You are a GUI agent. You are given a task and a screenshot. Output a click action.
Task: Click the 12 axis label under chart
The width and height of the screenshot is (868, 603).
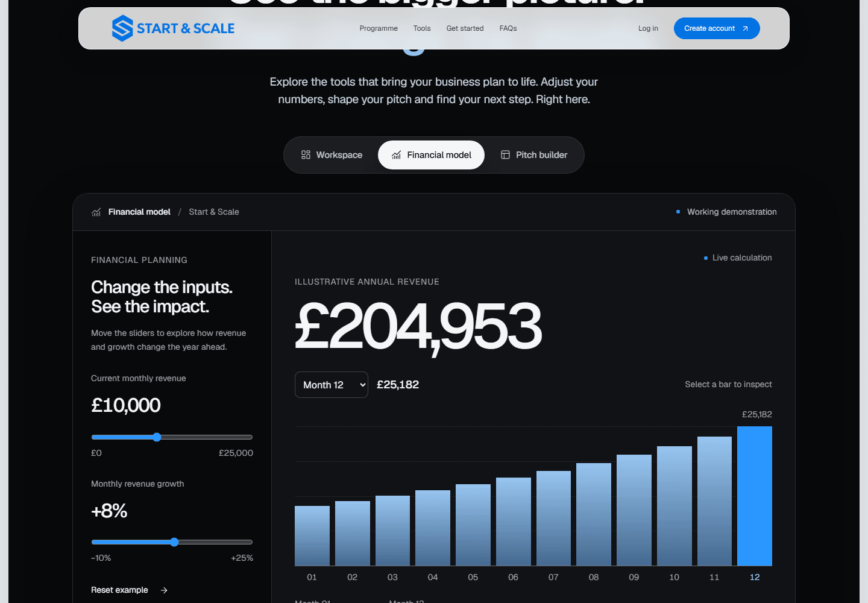click(755, 577)
